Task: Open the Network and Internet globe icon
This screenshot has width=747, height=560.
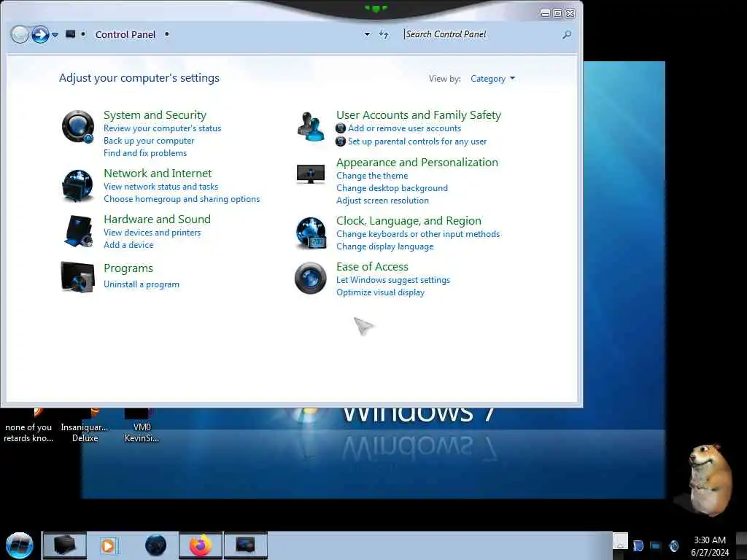Action: pyautogui.click(x=77, y=186)
